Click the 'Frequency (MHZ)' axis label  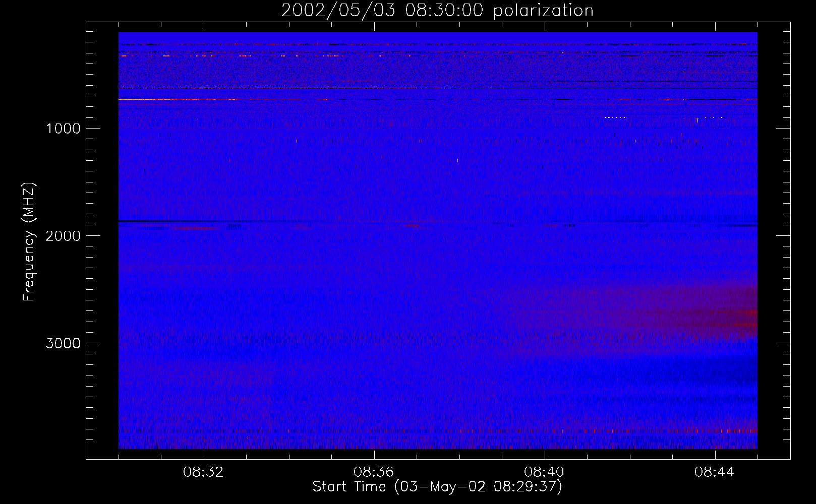29,242
